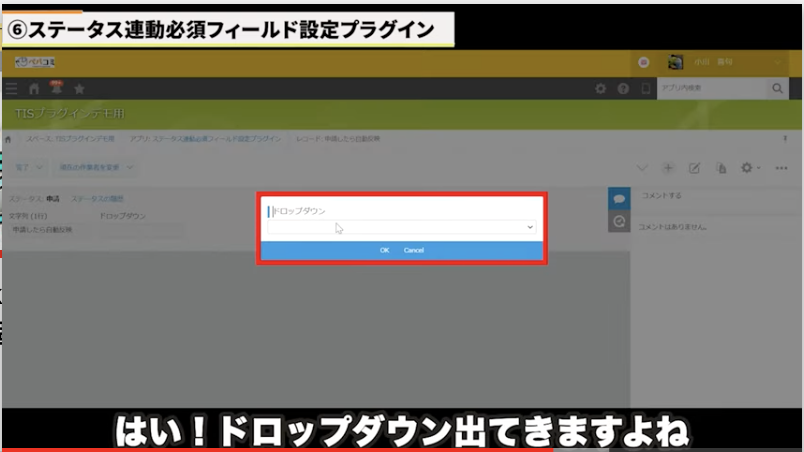The height and width of the screenshot is (452, 804).
Task: Open the notifications bell icon
Action: (55, 88)
